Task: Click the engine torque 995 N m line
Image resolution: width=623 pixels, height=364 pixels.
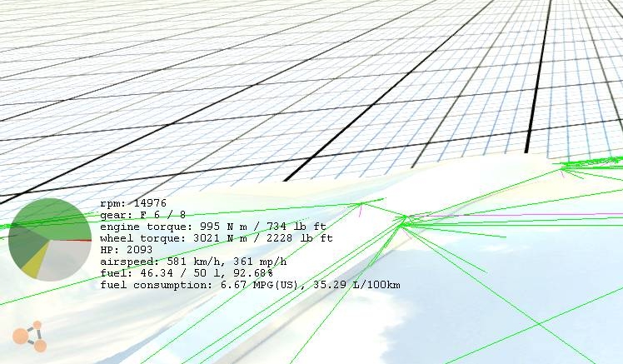Action: coord(213,227)
